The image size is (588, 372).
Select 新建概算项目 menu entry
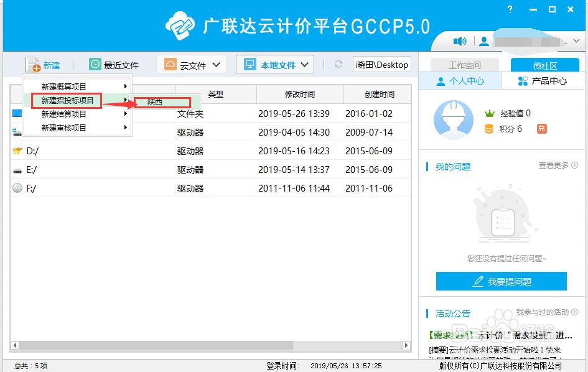78,86
